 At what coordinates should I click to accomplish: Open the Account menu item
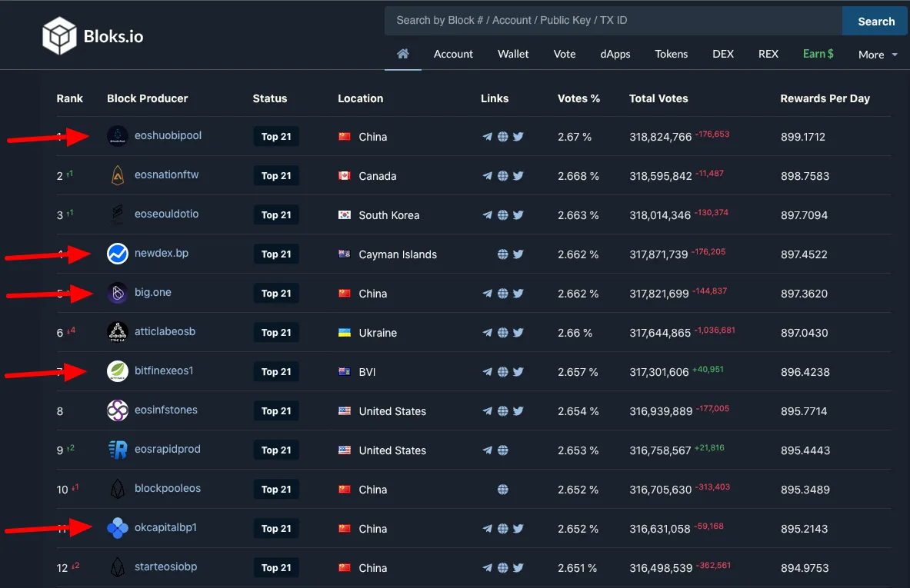[x=453, y=54]
